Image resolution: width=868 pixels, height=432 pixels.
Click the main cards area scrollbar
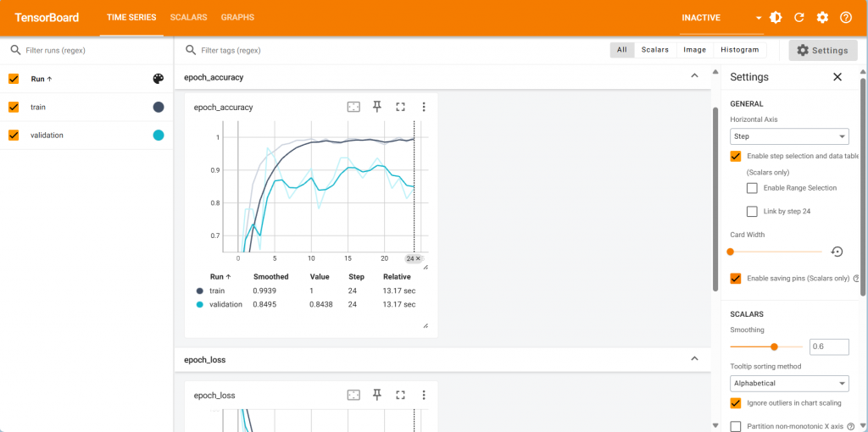[x=715, y=199]
